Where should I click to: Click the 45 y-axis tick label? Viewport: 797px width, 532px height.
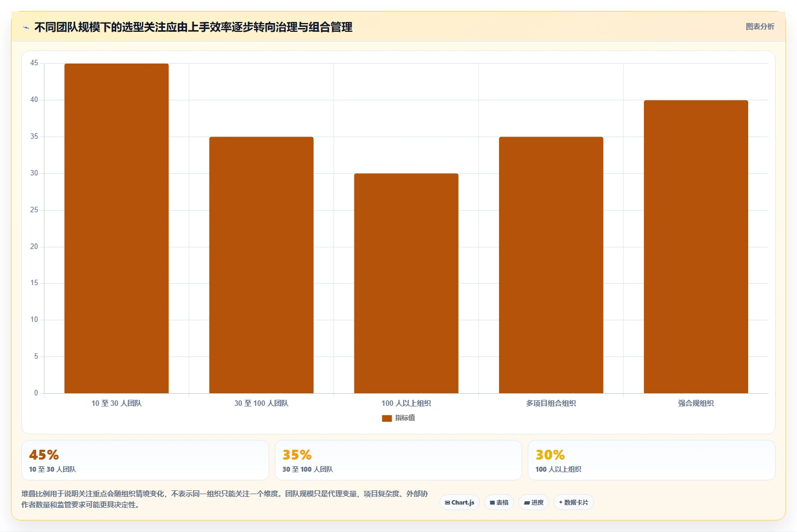[x=34, y=63]
